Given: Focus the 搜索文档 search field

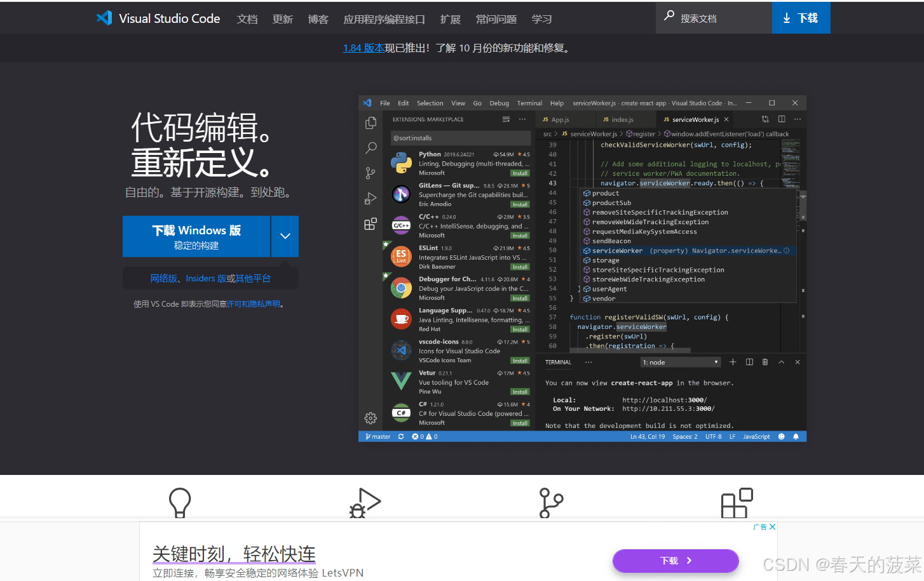Looking at the screenshot, I should click(714, 18).
